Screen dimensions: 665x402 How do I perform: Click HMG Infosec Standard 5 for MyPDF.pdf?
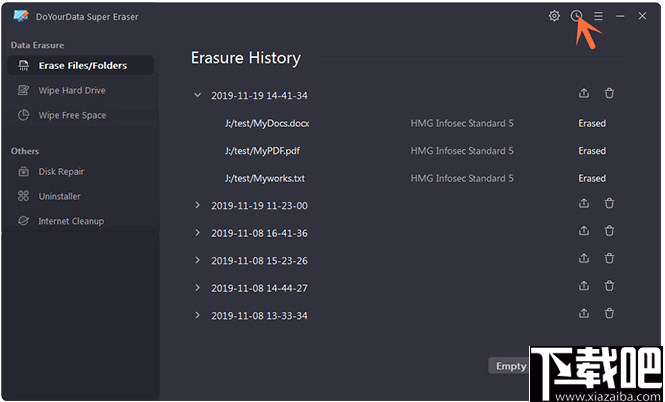click(x=462, y=151)
